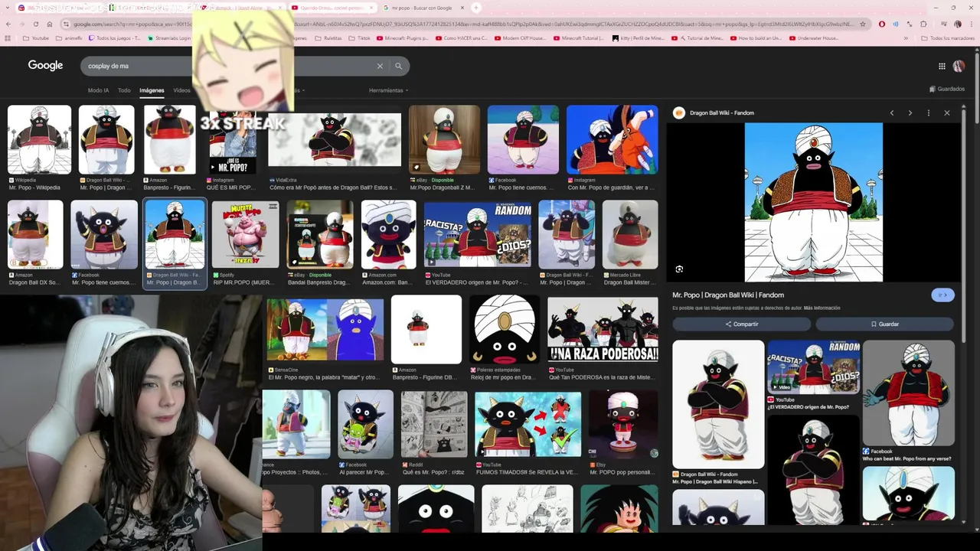Click the blue 'Ir' visit button
The image size is (980, 551).
tap(942, 295)
